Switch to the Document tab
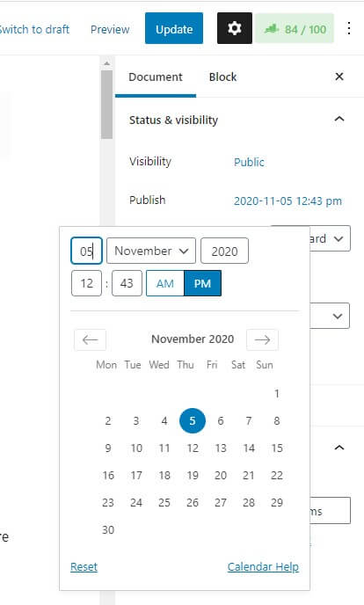Image resolution: width=364 pixels, height=605 pixels. coord(156,77)
